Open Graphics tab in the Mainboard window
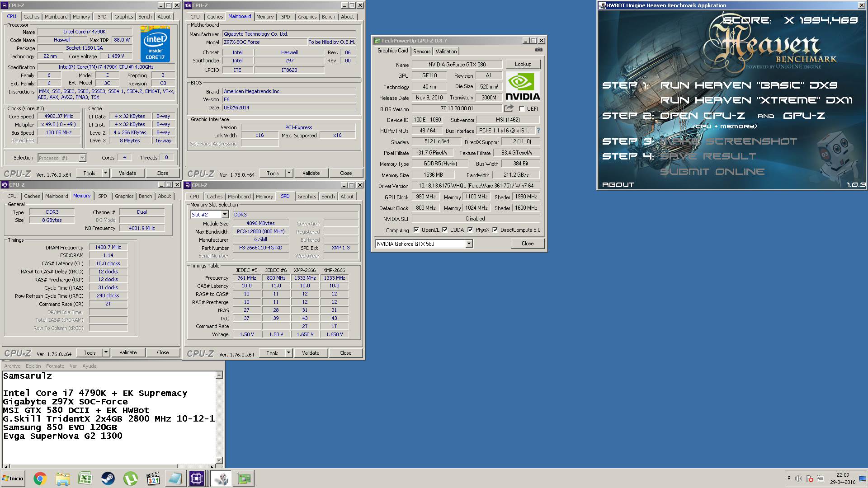This screenshot has height=488, width=868. (307, 17)
